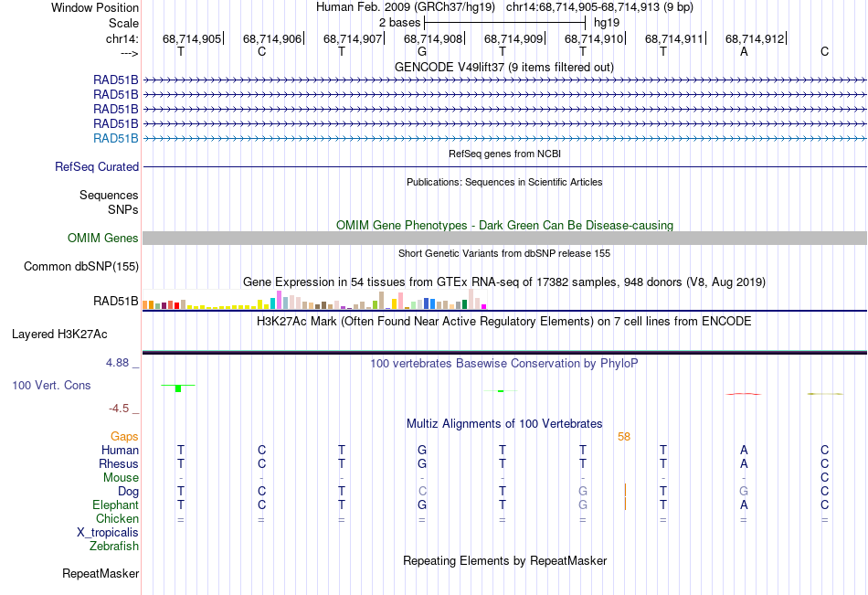Click the Human species label

pos(120,450)
